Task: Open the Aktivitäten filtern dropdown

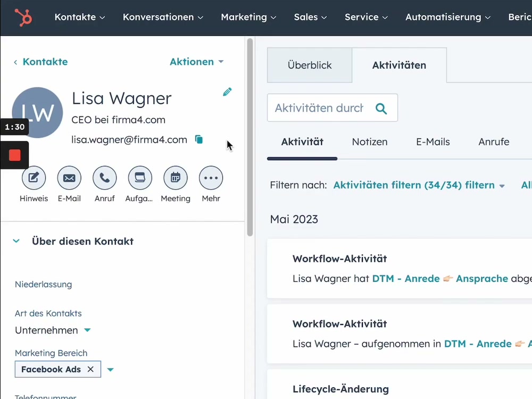Action: [418, 185]
